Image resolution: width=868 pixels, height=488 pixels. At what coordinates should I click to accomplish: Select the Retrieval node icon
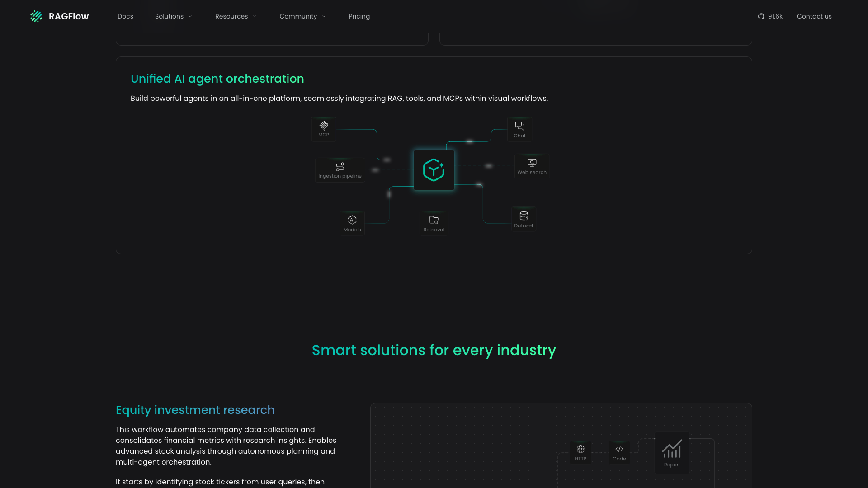coord(434,220)
